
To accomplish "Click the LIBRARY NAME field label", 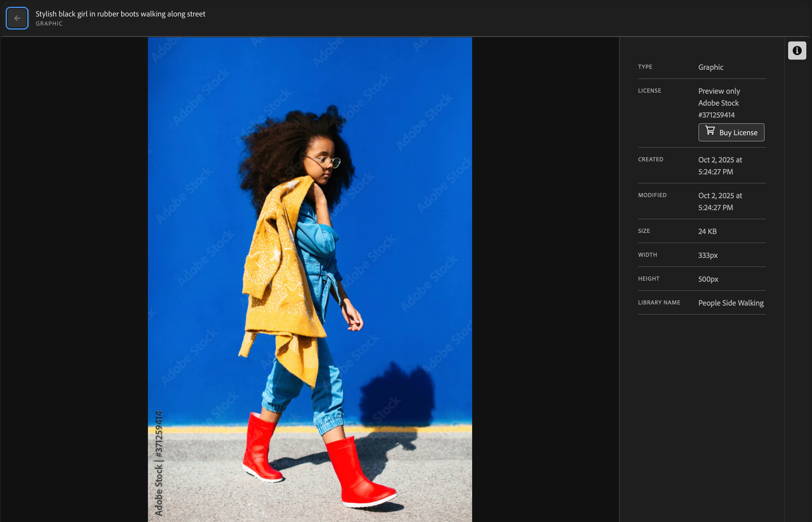I will (x=659, y=302).
